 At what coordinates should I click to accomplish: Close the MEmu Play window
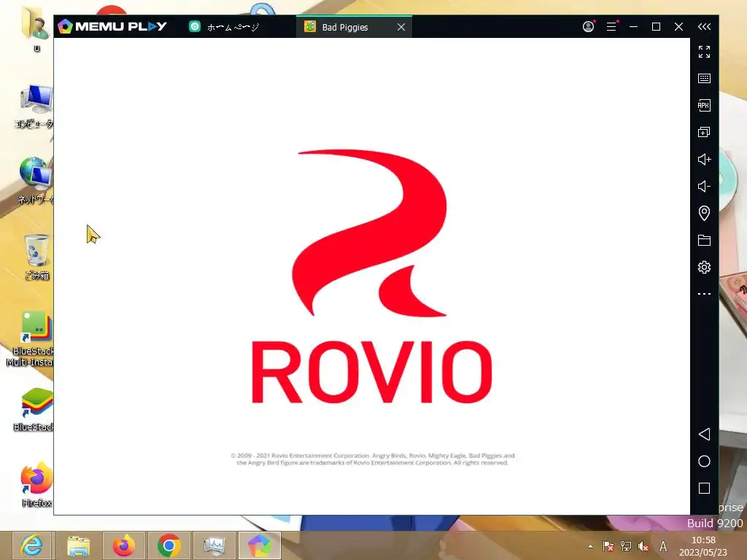tap(678, 27)
